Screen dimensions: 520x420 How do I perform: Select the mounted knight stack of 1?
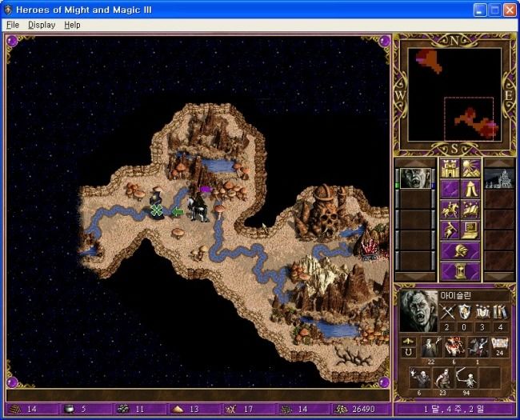(478, 347)
